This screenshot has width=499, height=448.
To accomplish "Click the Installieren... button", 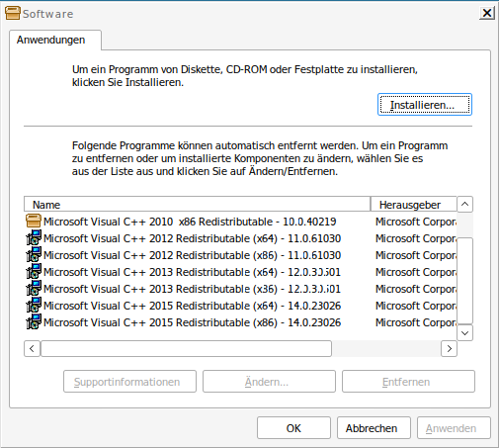I will 425,105.
